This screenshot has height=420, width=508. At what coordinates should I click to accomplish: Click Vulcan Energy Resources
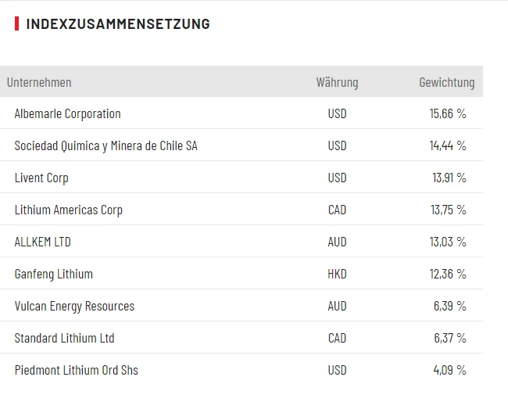coord(74,306)
